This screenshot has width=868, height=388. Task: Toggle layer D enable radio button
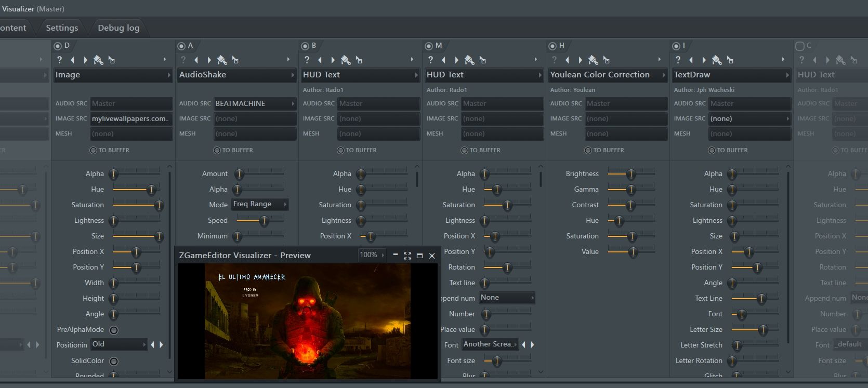[58, 46]
